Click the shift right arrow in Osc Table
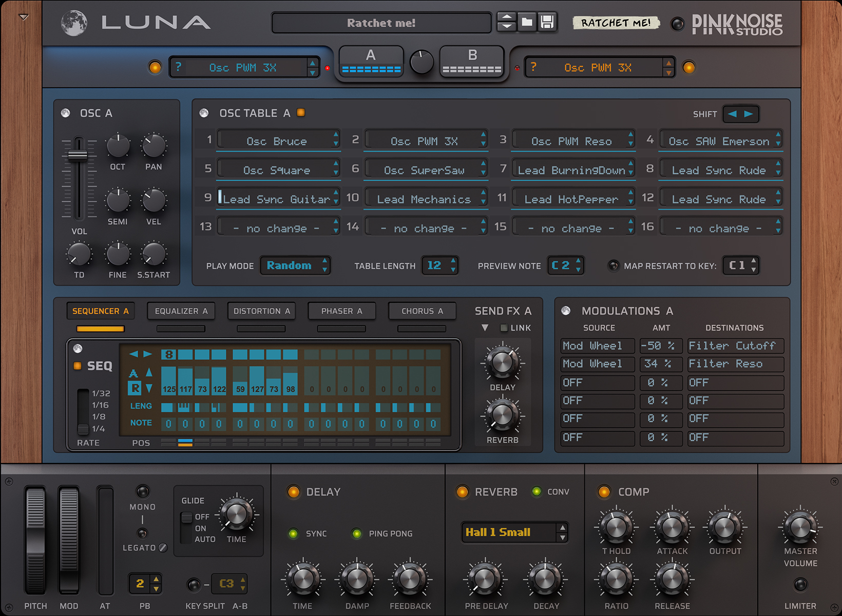Screen dimensions: 842x616 point(749,114)
